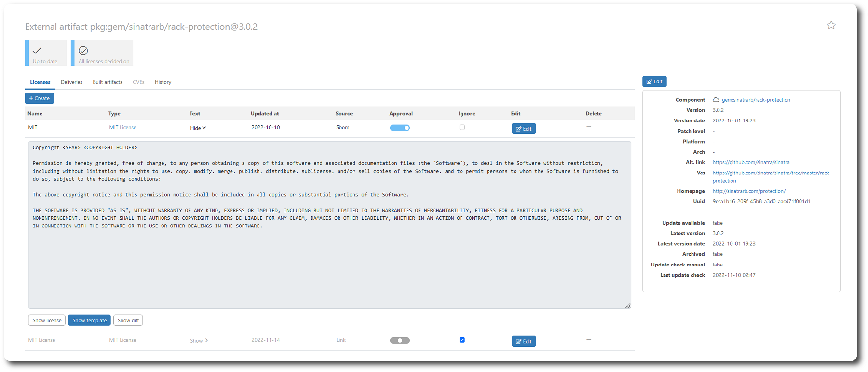868x372 pixels.
Task: Open the CVEs tab
Action: click(138, 82)
